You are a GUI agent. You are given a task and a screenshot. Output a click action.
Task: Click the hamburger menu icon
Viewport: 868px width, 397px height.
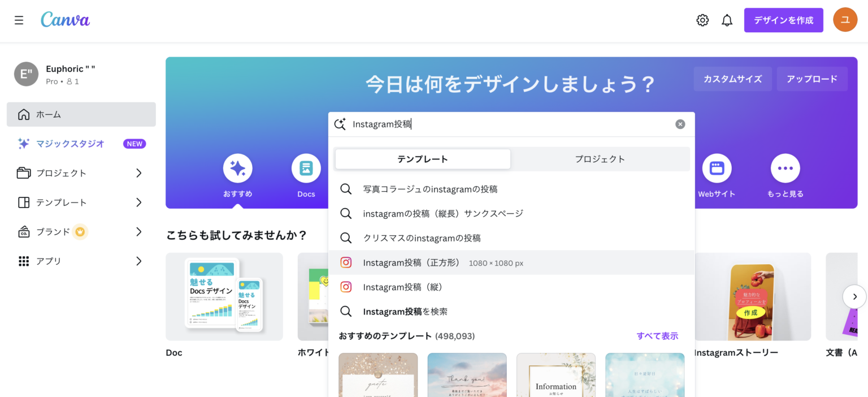[x=19, y=20]
